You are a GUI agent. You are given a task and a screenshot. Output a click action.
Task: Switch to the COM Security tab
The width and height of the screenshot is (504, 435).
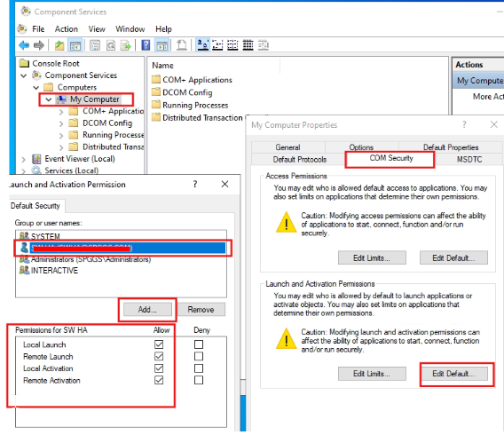pos(390,158)
